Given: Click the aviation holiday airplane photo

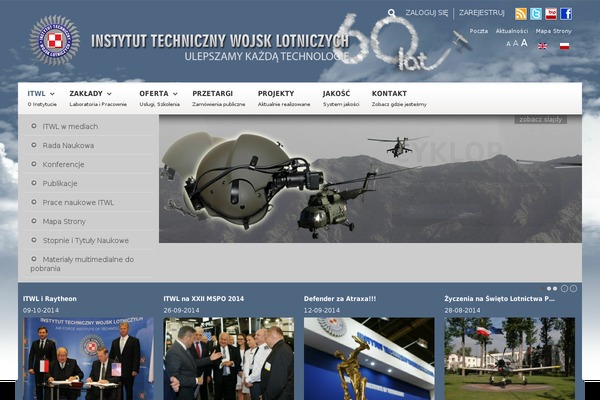Looking at the screenshot, I should click(x=510, y=359).
